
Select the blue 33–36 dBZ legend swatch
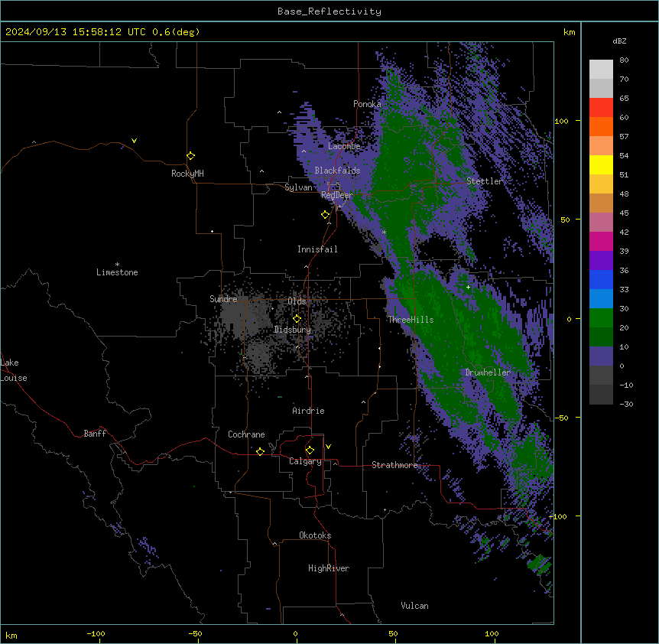(x=601, y=279)
